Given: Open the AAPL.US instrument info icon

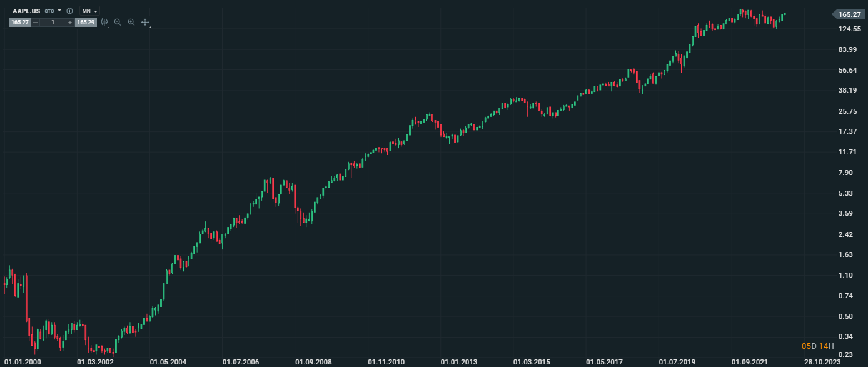Looking at the screenshot, I should coord(69,11).
